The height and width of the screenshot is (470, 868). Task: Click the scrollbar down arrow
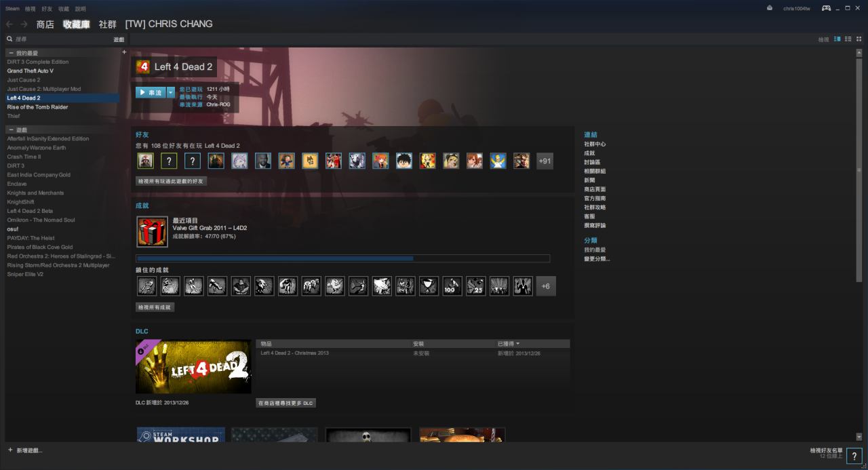coord(859,437)
